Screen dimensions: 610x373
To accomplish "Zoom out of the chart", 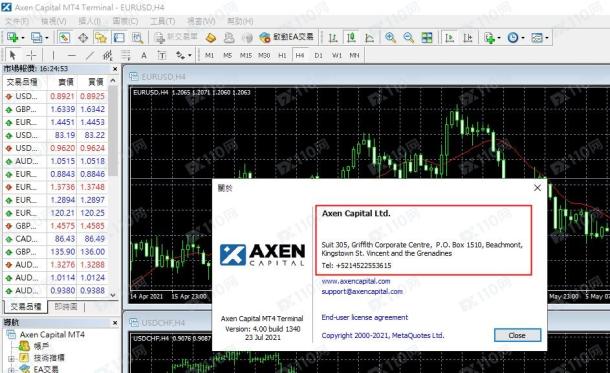I will (x=408, y=38).
